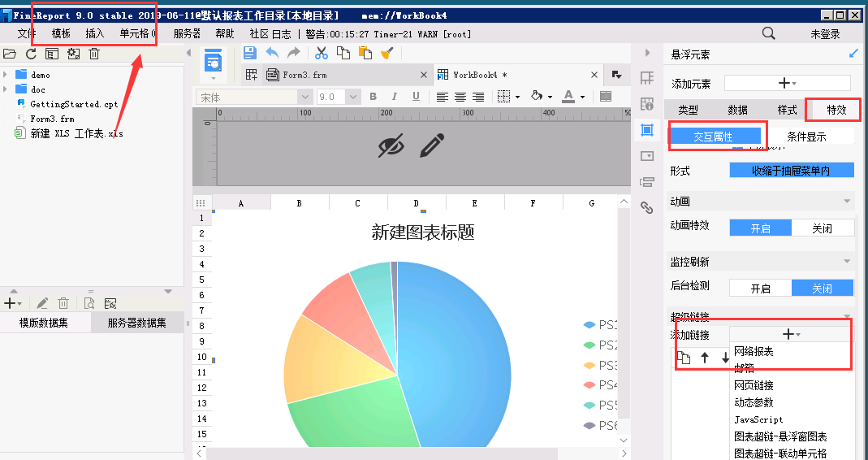The image size is (868, 460).
Task: Open the 模板 menu
Action: click(x=61, y=34)
